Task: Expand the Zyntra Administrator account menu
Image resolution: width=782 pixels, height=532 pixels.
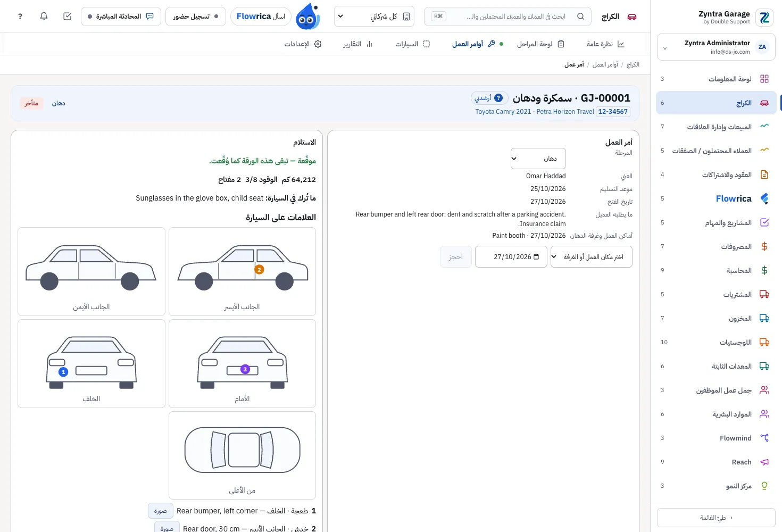Action: pyautogui.click(x=716, y=47)
